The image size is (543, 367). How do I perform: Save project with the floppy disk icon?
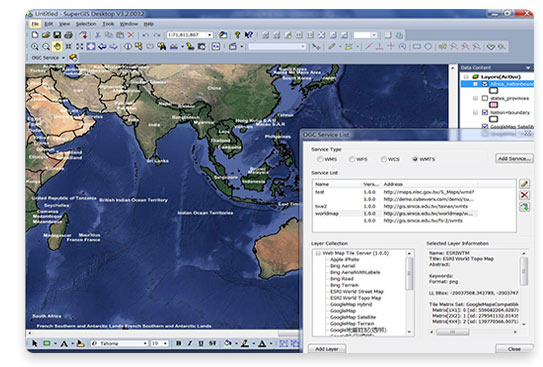coord(57,35)
